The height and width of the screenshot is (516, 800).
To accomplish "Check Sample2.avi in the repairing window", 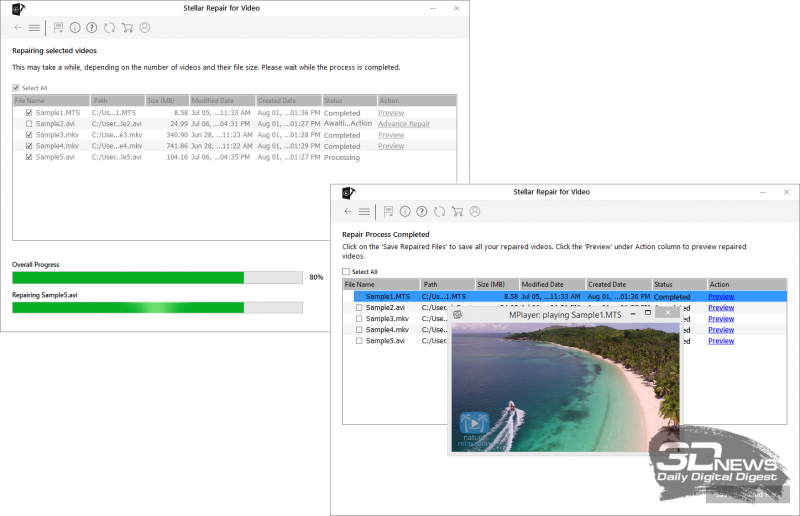I will click(29, 124).
